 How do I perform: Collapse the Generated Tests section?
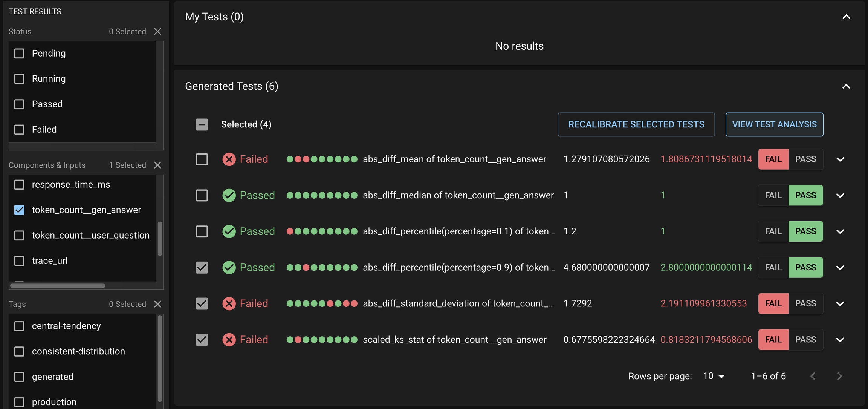pos(846,86)
